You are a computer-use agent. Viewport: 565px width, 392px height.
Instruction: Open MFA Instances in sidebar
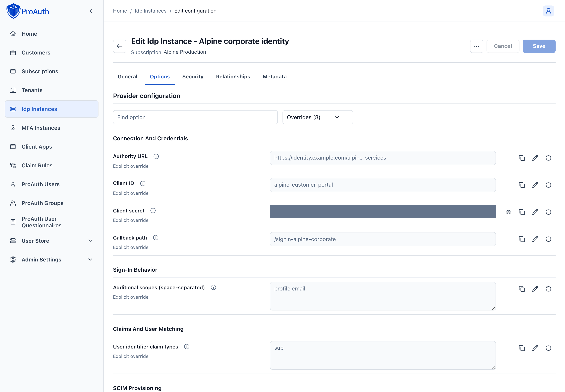point(51,128)
